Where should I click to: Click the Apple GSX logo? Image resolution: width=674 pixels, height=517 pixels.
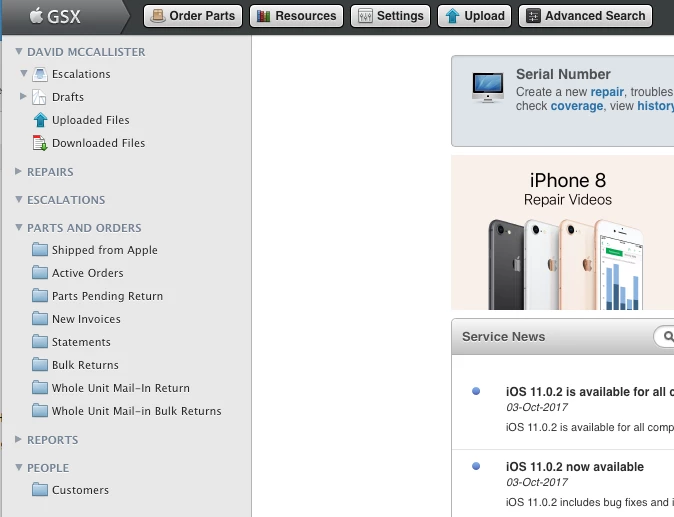click(x=55, y=17)
